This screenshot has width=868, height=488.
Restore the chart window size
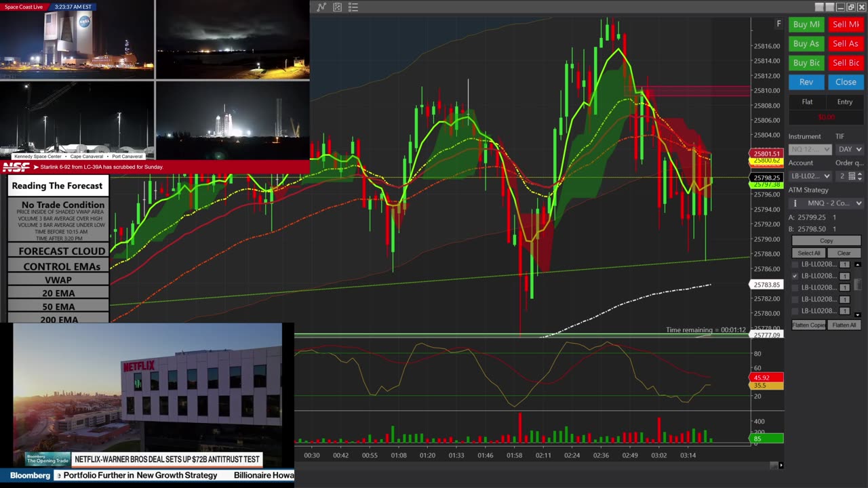point(850,7)
